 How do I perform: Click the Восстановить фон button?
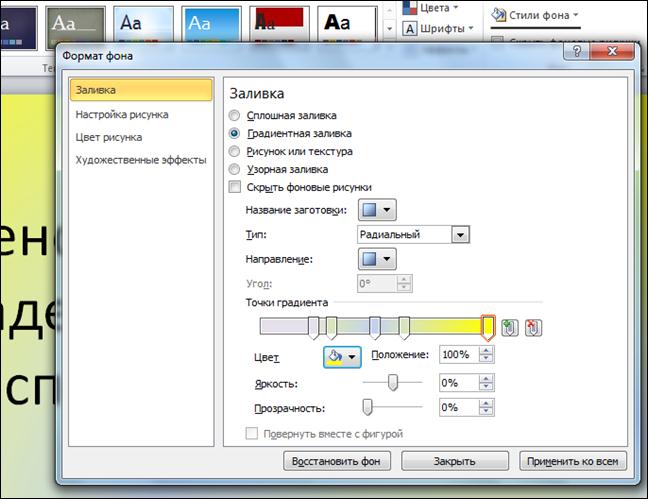coord(339,461)
